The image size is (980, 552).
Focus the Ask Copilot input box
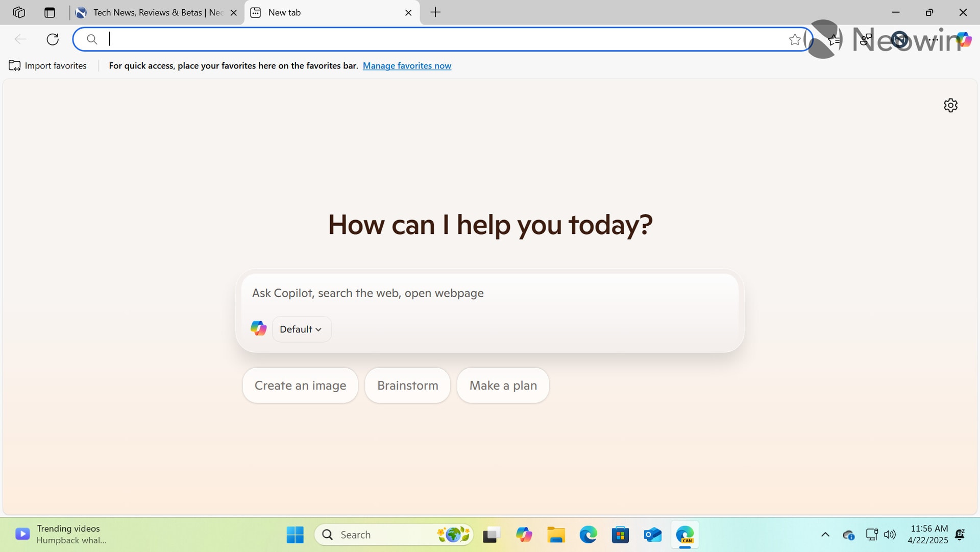pos(489,293)
